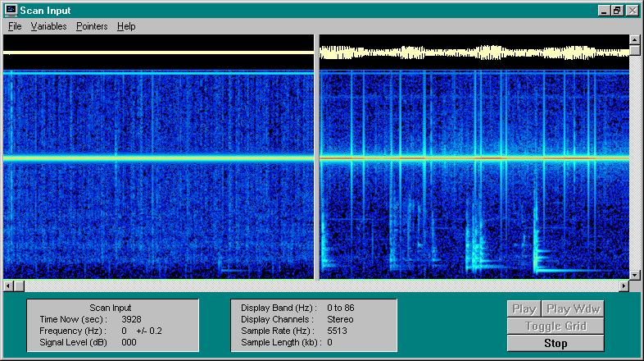Click the Scan Input panel heading
Viewport: 644px width, 361px height.
(x=111, y=308)
